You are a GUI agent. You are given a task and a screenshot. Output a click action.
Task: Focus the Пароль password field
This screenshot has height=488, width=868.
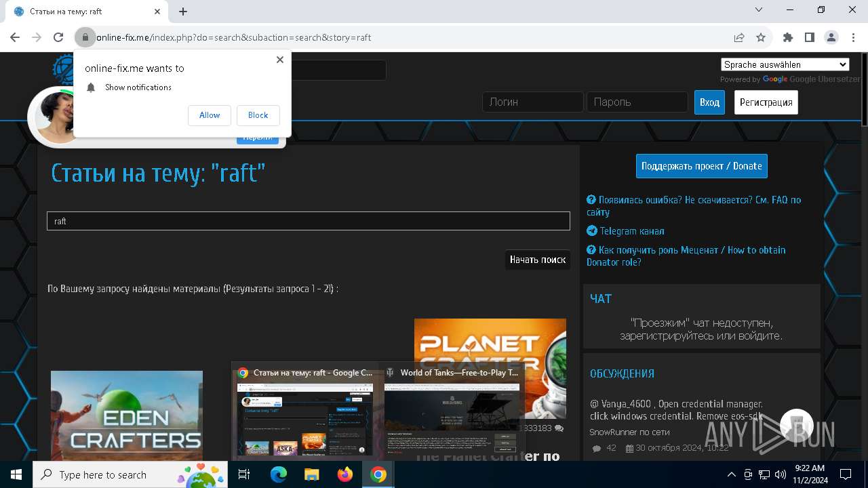(637, 102)
